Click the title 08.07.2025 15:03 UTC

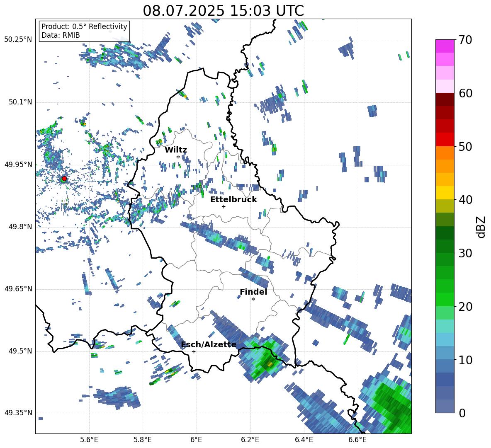[223, 11]
